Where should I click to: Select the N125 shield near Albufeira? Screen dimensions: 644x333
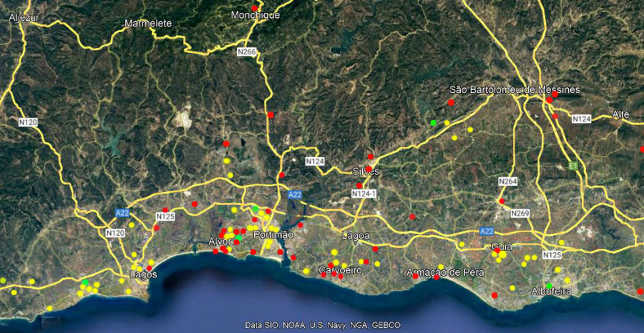coord(552,255)
